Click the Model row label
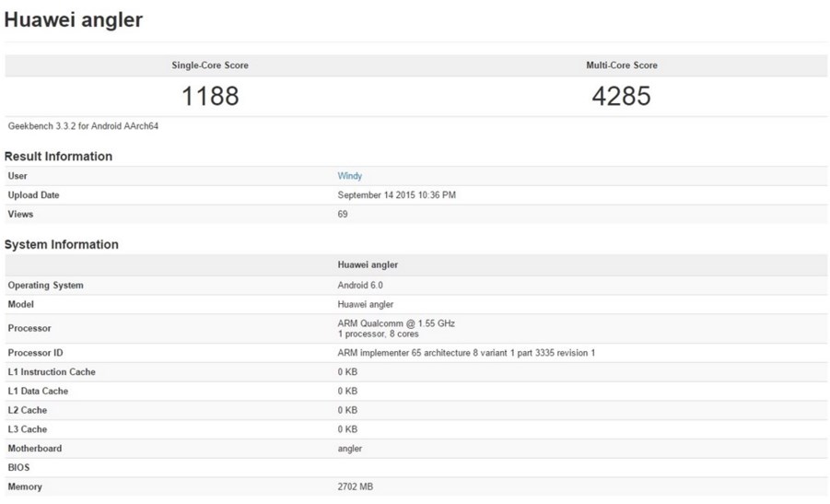Screen dimensions: 830x504 (x=20, y=304)
